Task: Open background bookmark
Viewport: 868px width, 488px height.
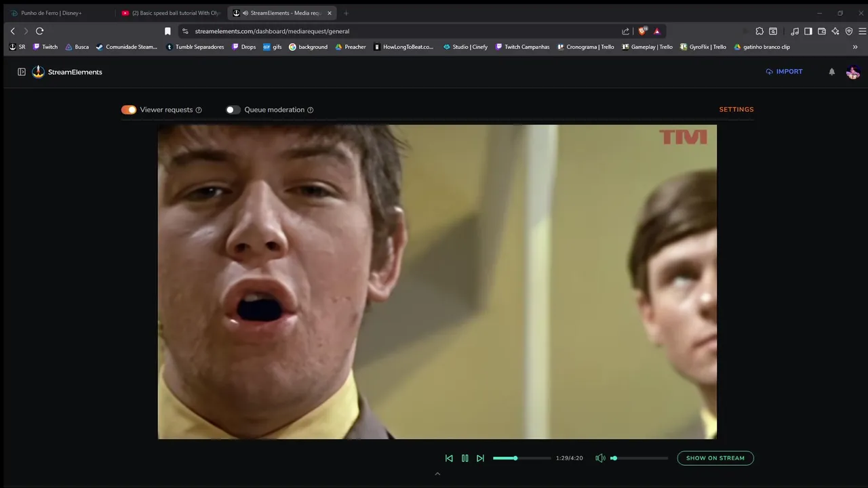Action: point(309,47)
